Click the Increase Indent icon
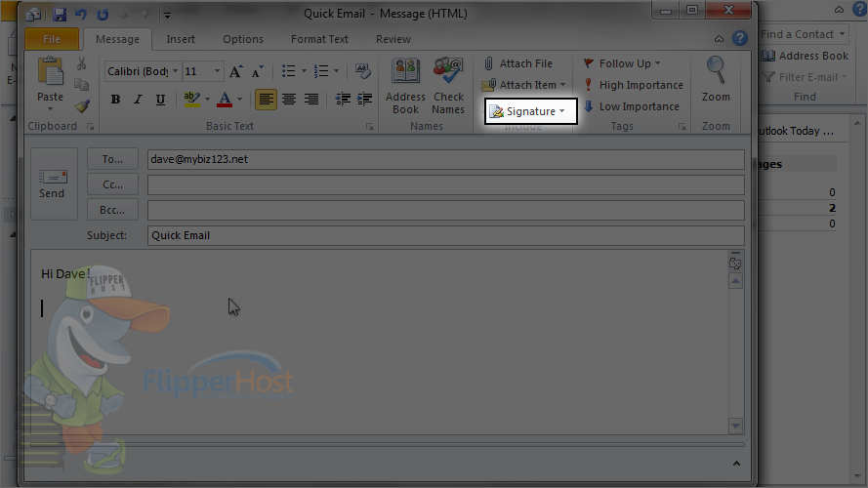Viewport: 868px width, 488px height. click(364, 99)
